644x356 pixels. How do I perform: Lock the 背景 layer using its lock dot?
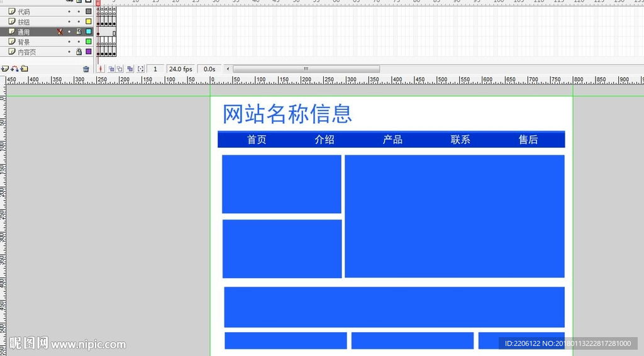point(79,42)
